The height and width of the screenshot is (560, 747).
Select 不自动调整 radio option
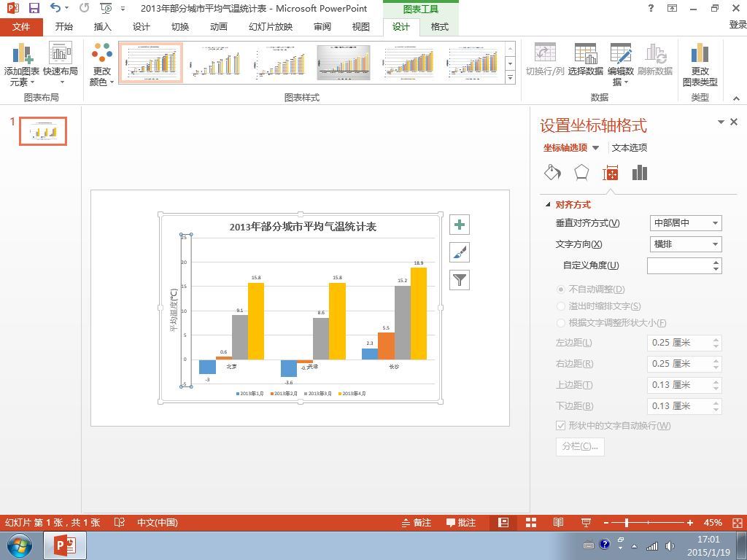tap(561, 289)
